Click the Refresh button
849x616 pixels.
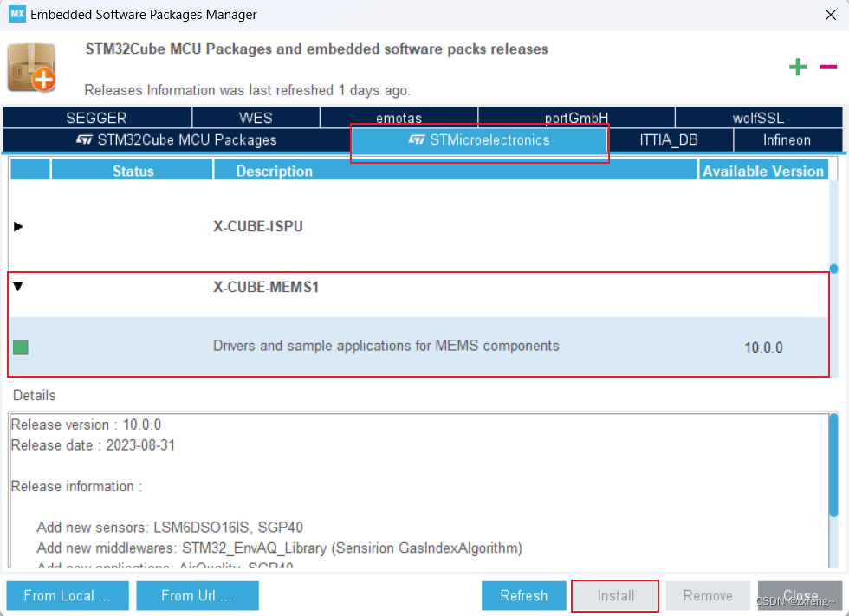click(x=523, y=595)
